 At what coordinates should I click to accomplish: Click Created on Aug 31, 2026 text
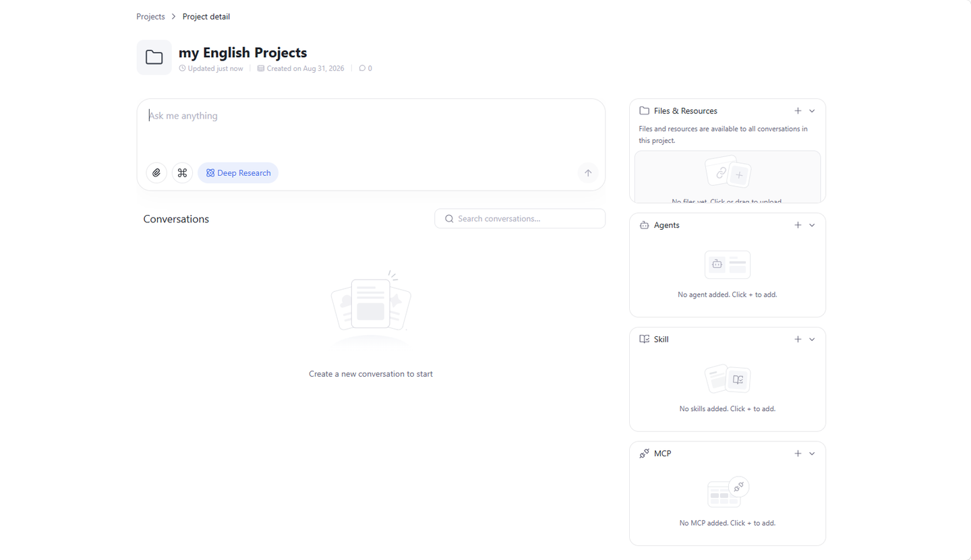pyautogui.click(x=305, y=69)
